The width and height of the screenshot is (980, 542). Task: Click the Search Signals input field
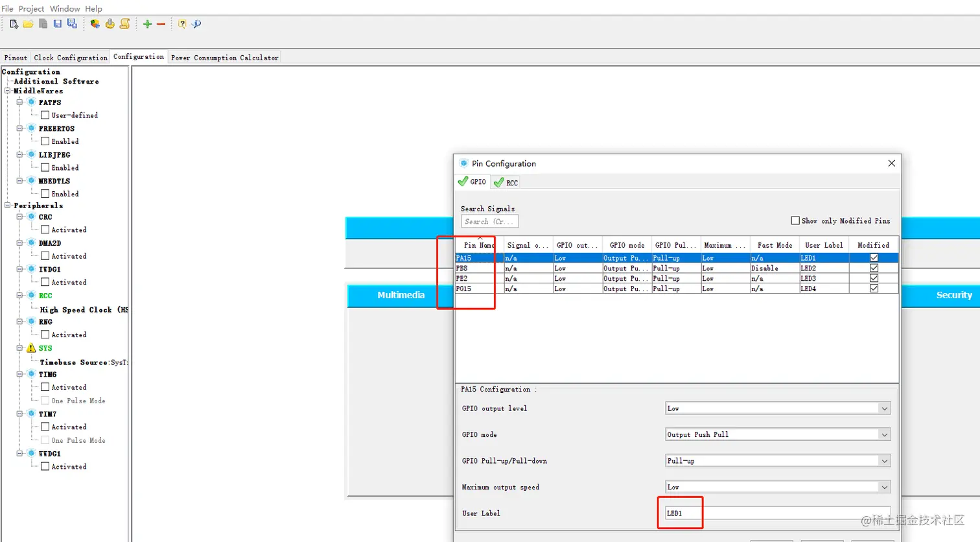[x=489, y=222]
